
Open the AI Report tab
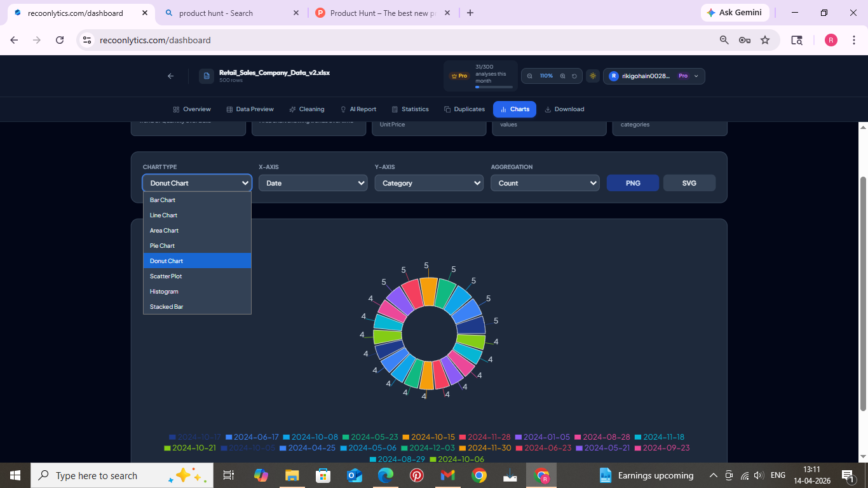358,109
